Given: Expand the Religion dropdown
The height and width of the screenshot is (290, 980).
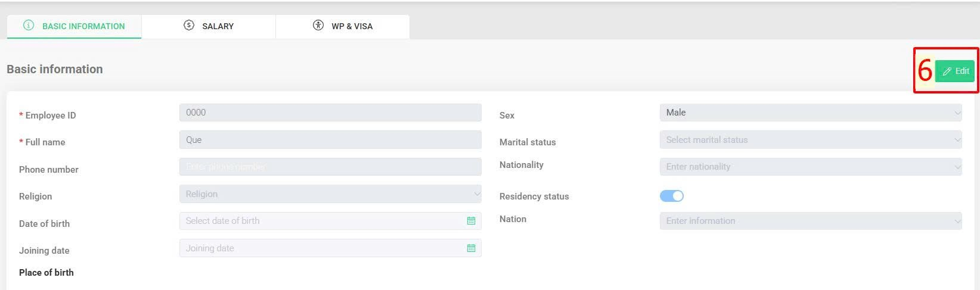Looking at the screenshot, I should pos(330,194).
